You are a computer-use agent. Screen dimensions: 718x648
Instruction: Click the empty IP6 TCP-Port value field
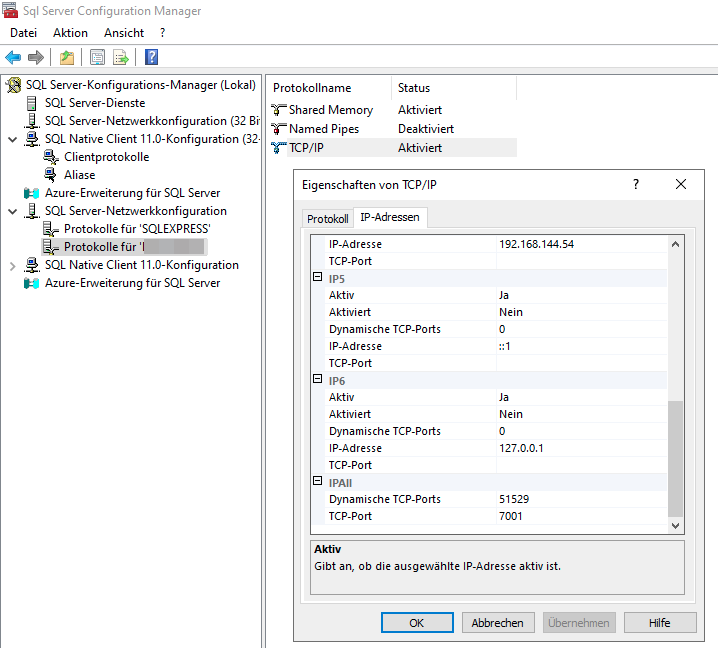coord(582,465)
